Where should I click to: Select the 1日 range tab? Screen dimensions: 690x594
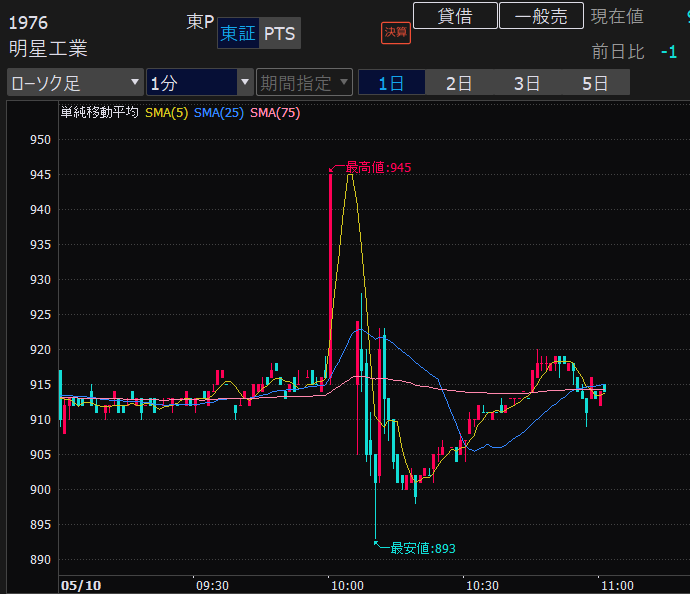[391, 82]
